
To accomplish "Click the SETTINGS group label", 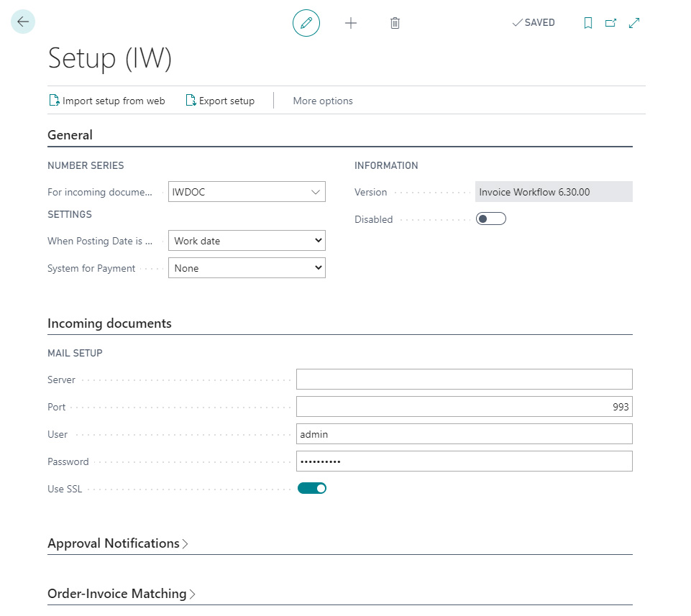I will coord(70,215).
